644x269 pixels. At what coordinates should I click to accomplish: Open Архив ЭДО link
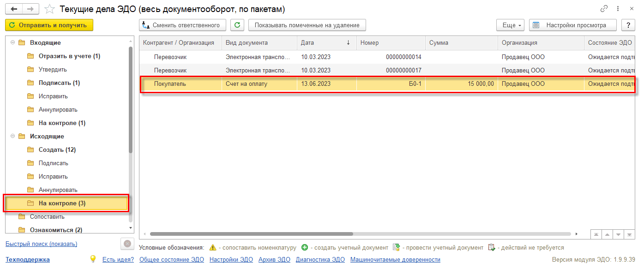(x=274, y=260)
